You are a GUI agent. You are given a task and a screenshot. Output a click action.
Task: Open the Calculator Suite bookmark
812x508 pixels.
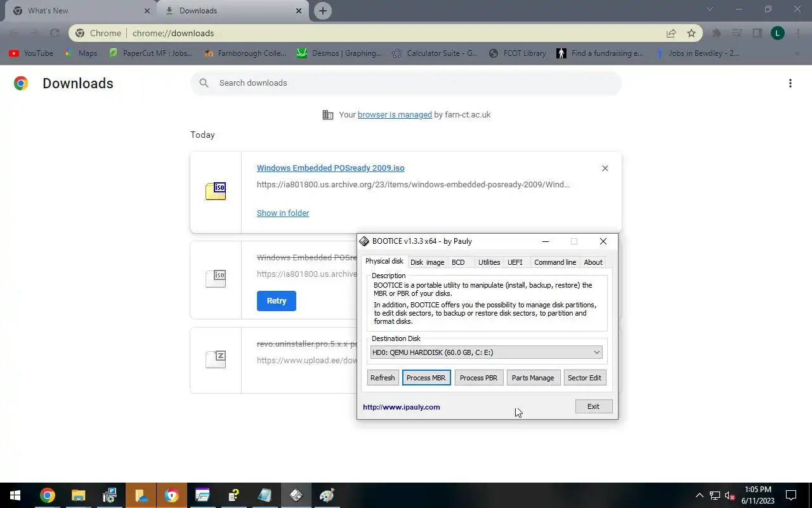click(x=435, y=53)
